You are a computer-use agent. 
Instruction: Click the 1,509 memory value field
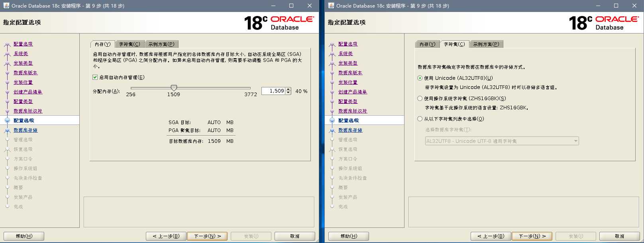tap(273, 91)
